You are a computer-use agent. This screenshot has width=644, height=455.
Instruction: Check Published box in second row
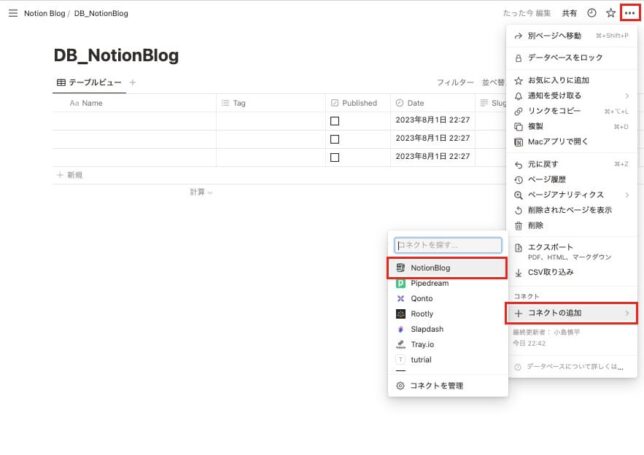[335, 139]
